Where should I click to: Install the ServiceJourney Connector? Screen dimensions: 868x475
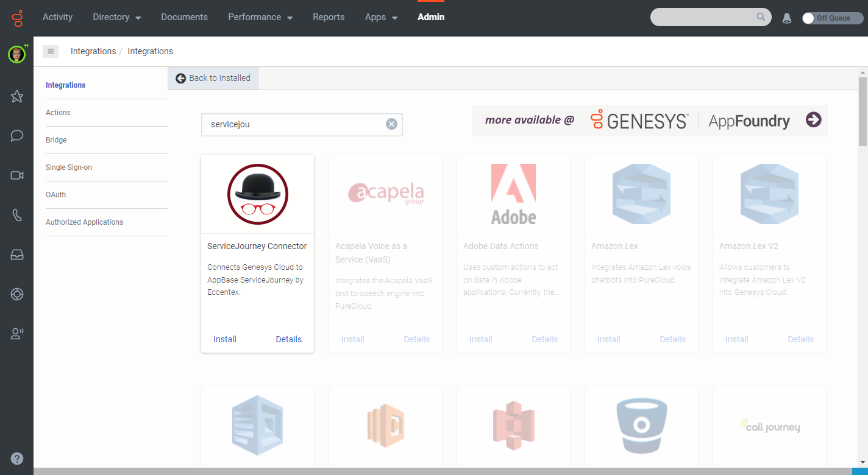coord(225,339)
